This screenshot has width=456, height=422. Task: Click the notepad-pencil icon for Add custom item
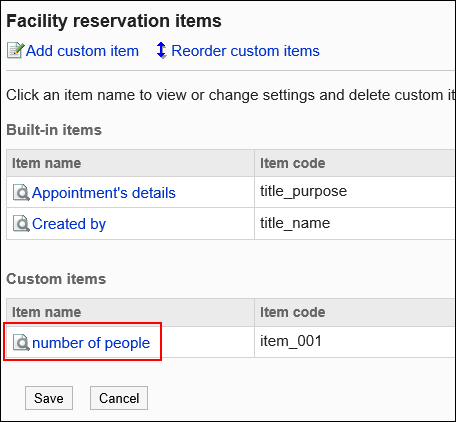click(15, 51)
